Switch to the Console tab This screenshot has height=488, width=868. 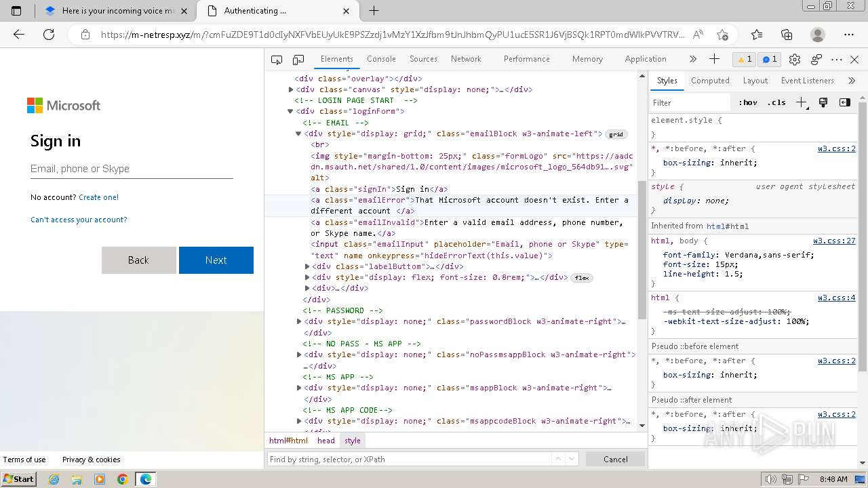click(x=381, y=59)
